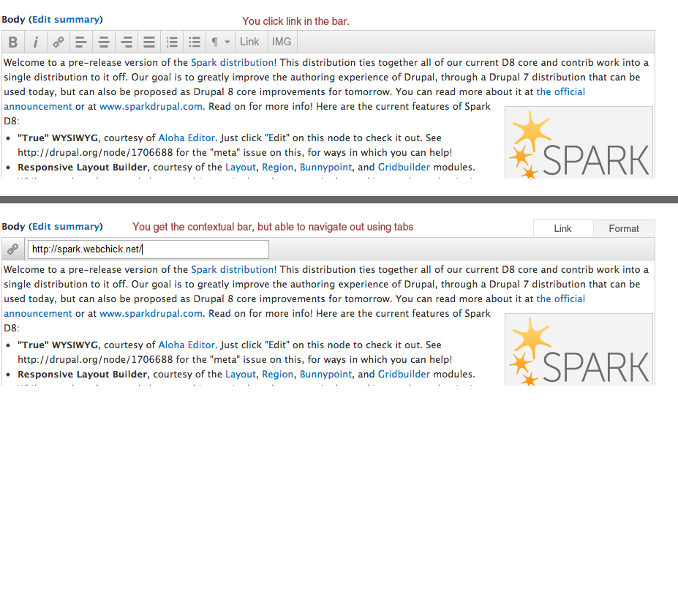Open Aloha Editor link in bottom editor
Screen dimensions: 678x616
pyautogui.click(x=187, y=345)
